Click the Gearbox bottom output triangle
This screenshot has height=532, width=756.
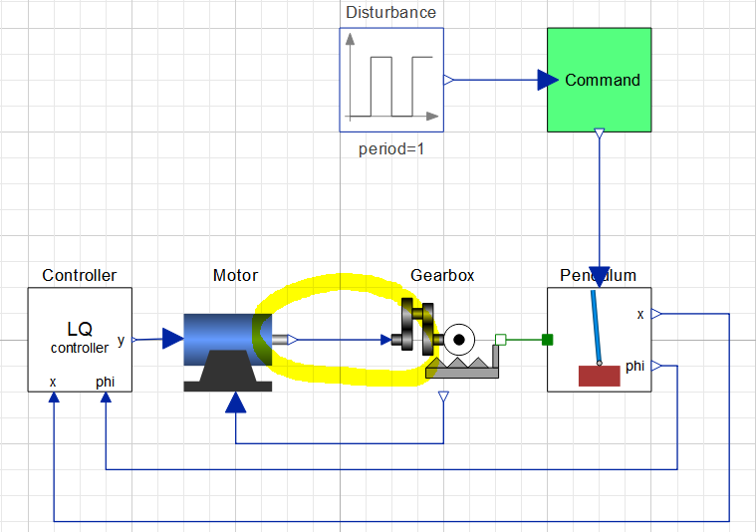coord(443,397)
